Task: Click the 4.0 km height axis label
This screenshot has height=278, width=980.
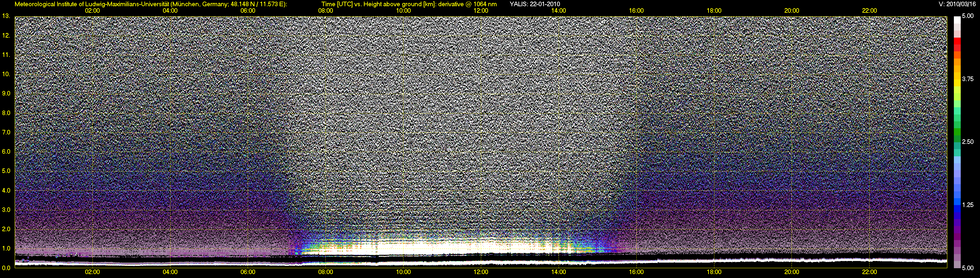Action: [x=6, y=190]
